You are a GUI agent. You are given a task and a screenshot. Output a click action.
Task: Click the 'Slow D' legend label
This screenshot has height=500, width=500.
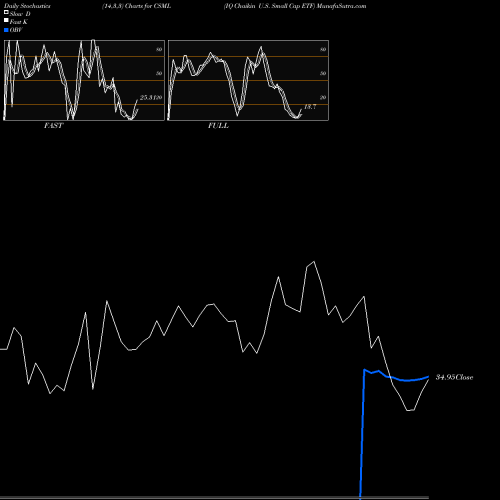(20, 14)
